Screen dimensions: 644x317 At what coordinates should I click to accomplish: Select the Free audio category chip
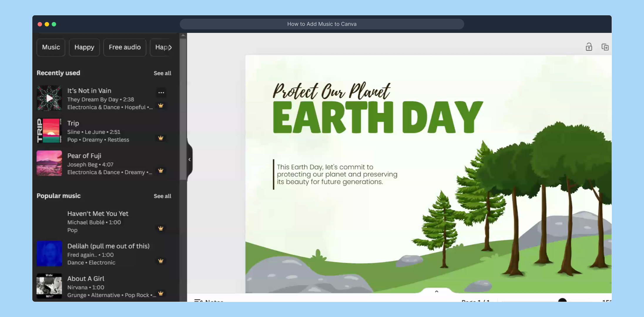125,47
